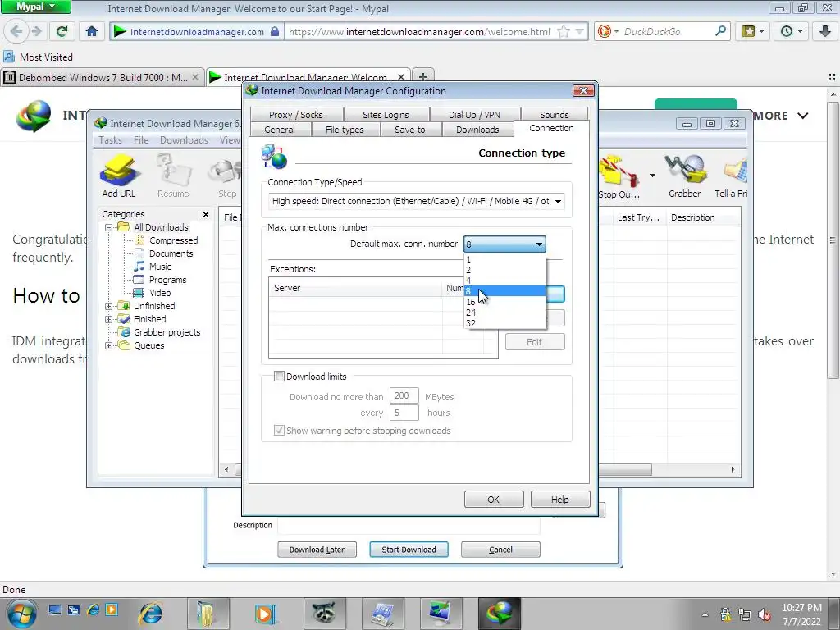
Task: Collapse the All Downloads tree node
Action: pos(109,227)
